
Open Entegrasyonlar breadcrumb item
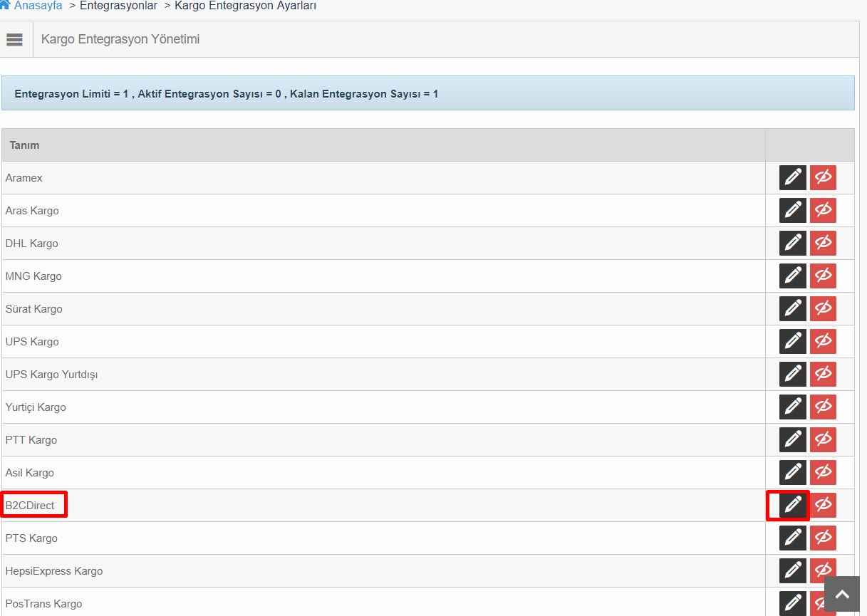pyautogui.click(x=118, y=6)
